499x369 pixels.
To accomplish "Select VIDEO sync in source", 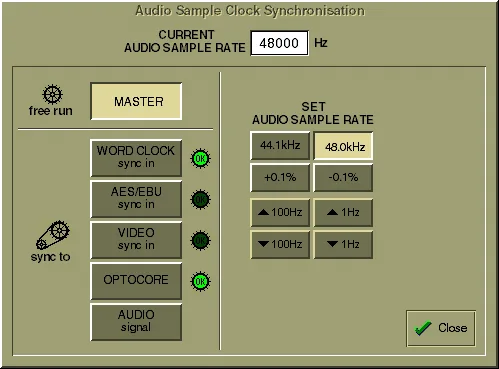I will [136, 240].
